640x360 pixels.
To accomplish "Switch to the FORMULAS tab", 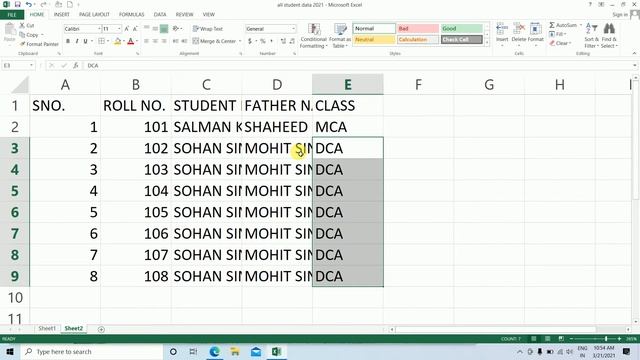I will pyautogui.click(x=131, y=15).
